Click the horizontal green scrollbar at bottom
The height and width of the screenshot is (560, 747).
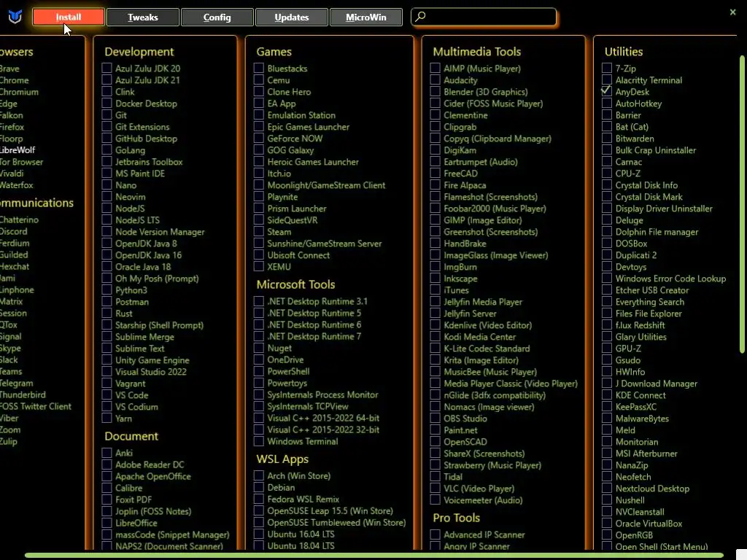coord(374,555)
